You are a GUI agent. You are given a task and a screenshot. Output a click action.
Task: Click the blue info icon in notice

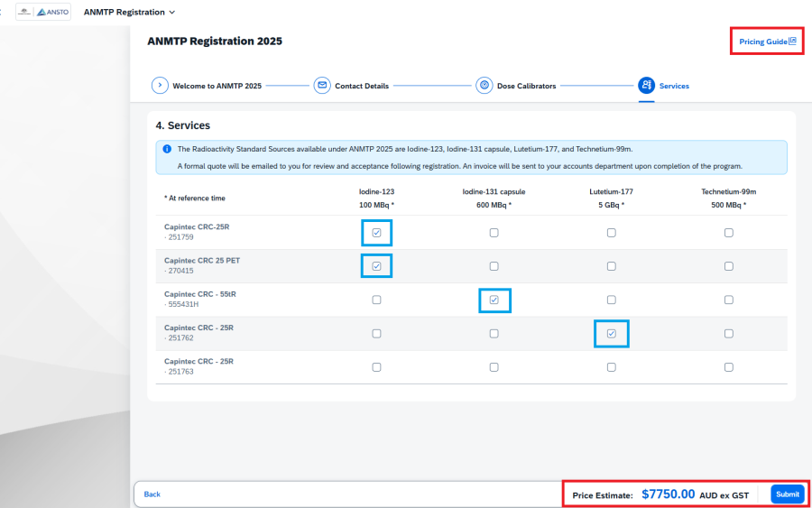[167, 149]
